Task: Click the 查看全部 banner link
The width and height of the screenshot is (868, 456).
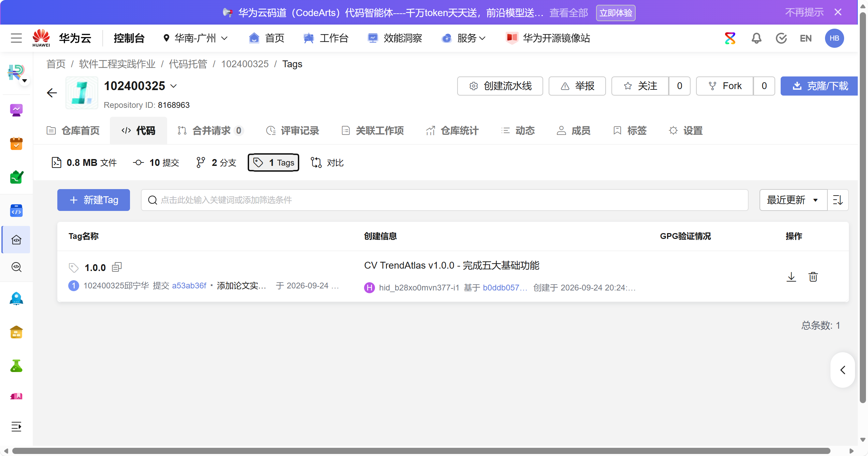Action: click(x=569, y=13)
